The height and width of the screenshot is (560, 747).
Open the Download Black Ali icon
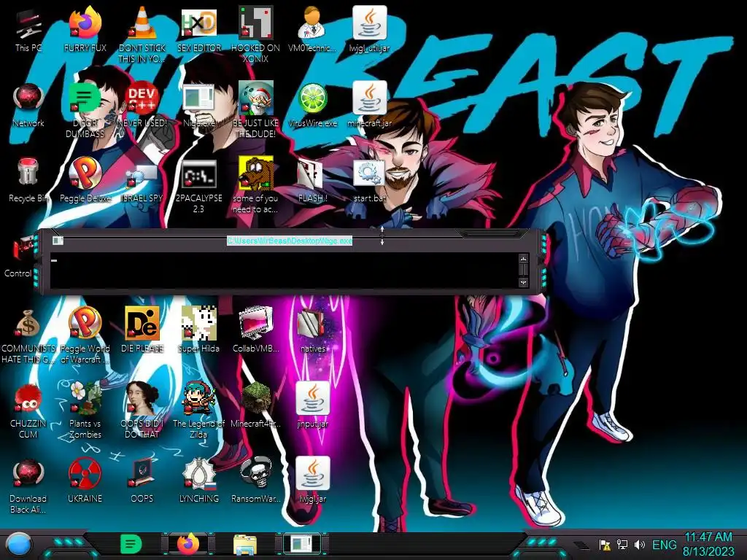click(x=28, y=486)
